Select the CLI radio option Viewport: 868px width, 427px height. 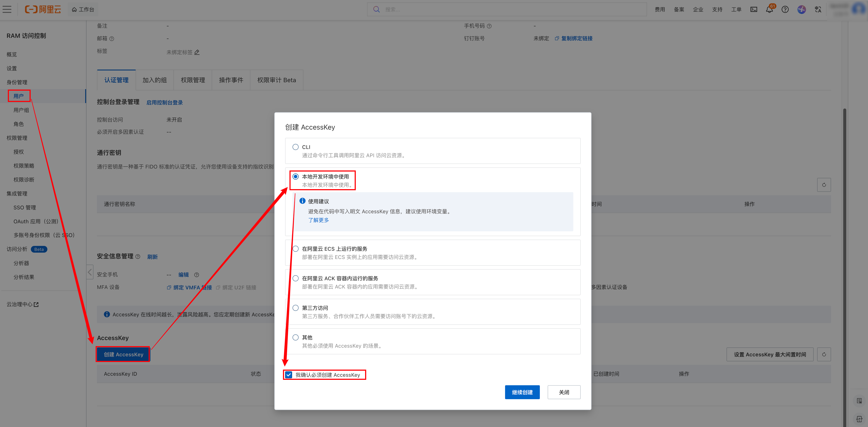point(296,147)
